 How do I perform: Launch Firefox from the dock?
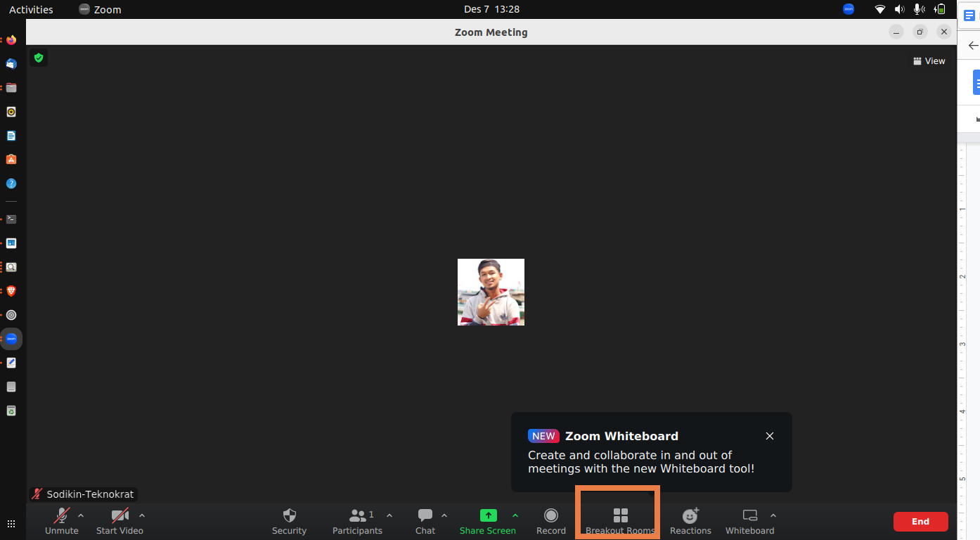11,40
